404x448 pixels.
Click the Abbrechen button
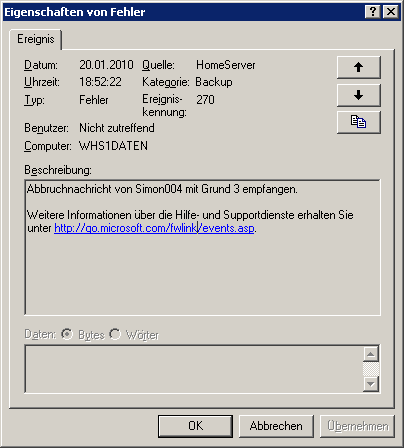[276, 426]
